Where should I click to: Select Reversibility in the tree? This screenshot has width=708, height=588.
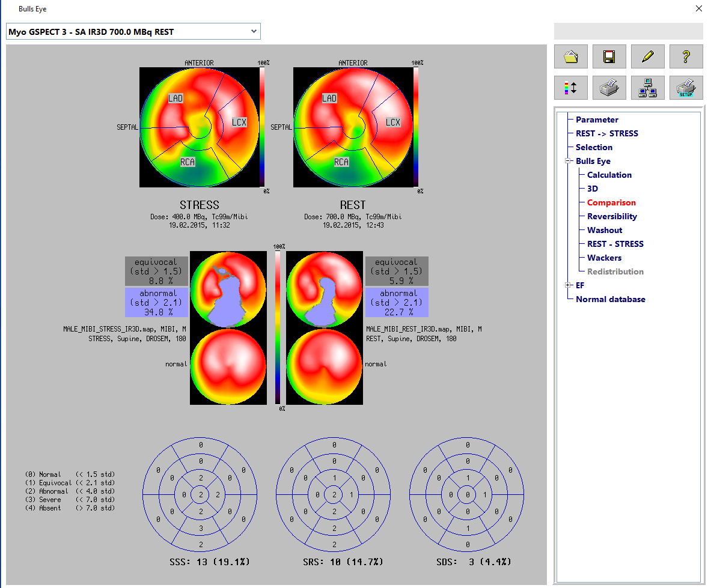click(x=612, y=216)
